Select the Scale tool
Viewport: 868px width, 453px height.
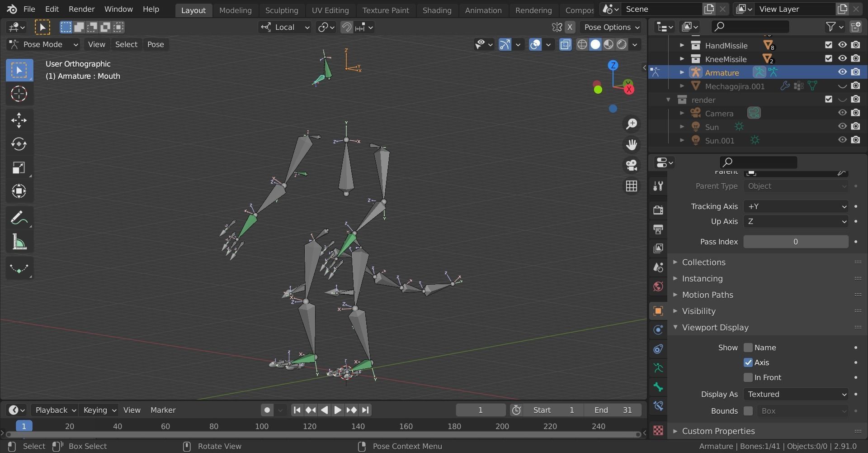coord(19,168)
